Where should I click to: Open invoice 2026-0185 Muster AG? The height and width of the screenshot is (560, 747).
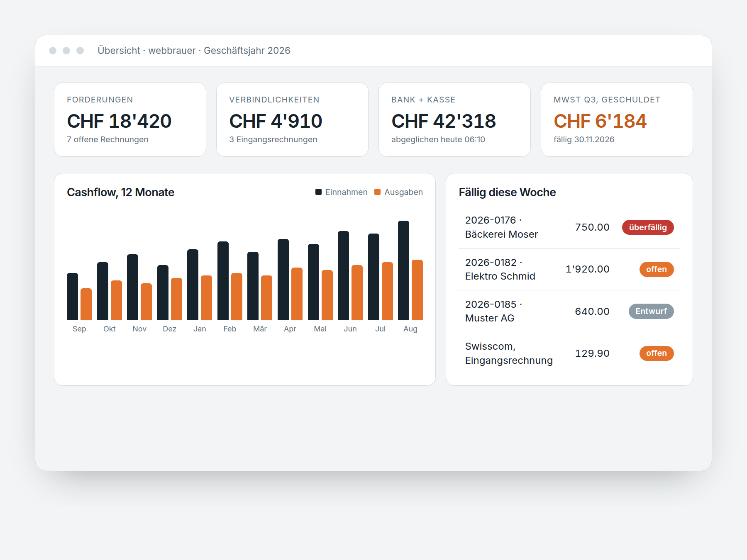(569, 311)
